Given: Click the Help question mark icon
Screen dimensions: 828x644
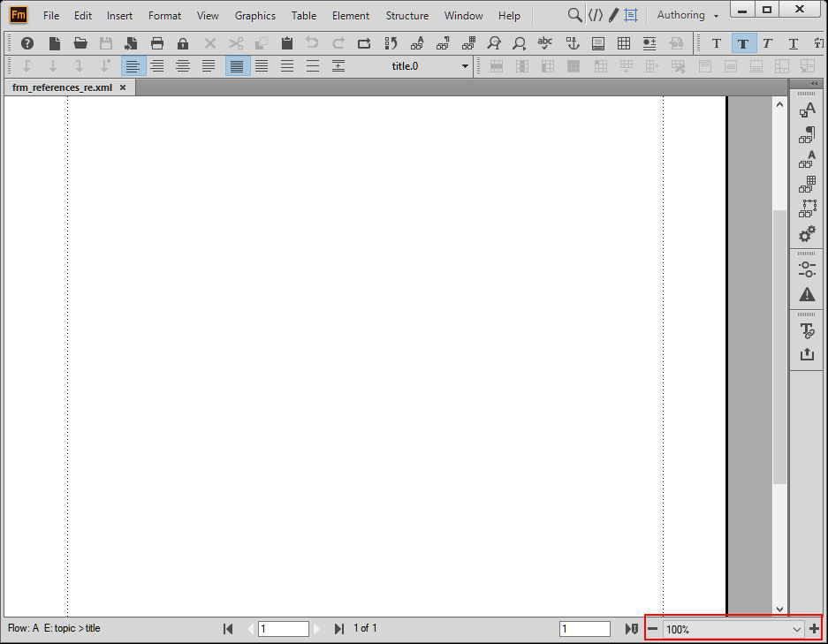Looking at the screenshot, I should (27, 43).
